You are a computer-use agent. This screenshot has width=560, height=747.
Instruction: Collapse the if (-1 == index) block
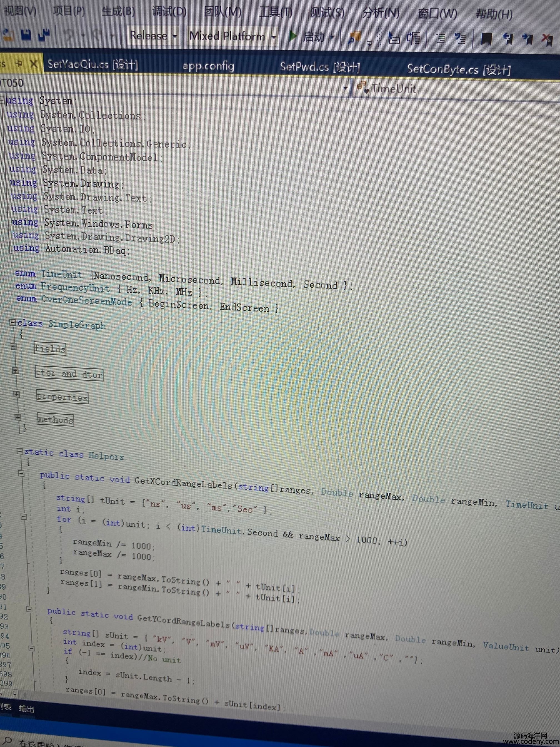(x=31, y=649)
